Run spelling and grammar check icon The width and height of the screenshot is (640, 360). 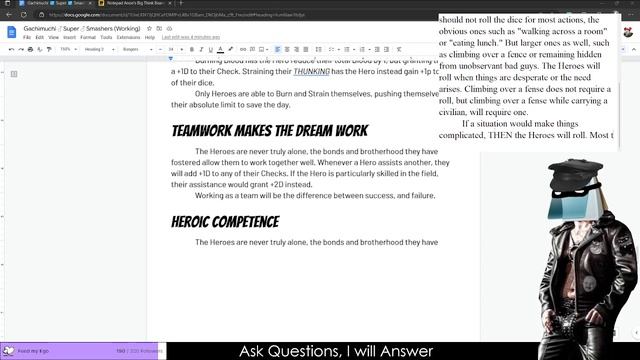point(40,49)
